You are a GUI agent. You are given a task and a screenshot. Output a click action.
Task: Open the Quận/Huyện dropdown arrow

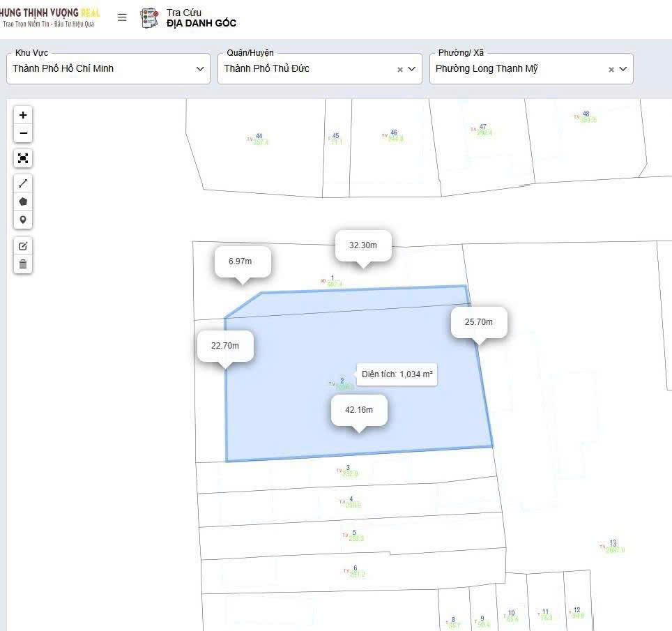[x=412, y=69]
